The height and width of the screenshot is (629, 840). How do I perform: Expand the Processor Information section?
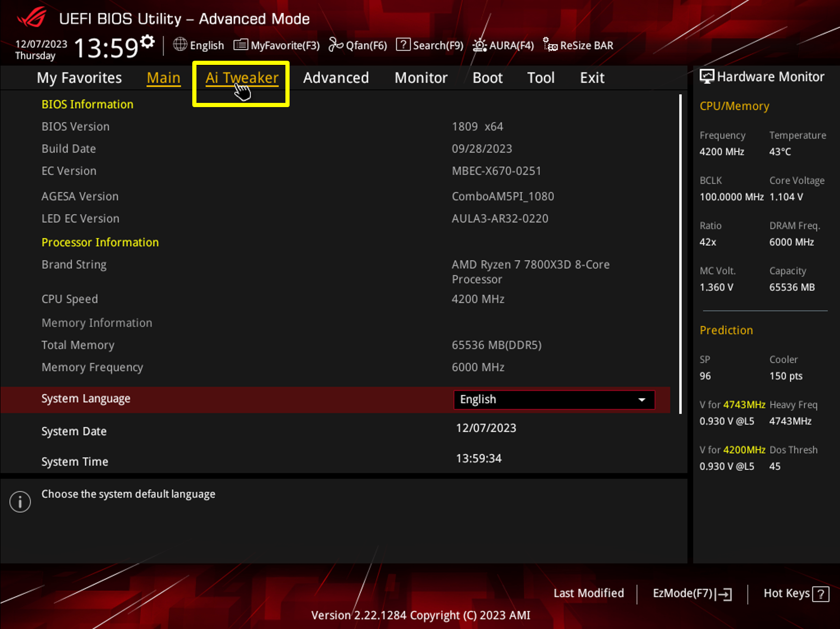pos(100,242)
